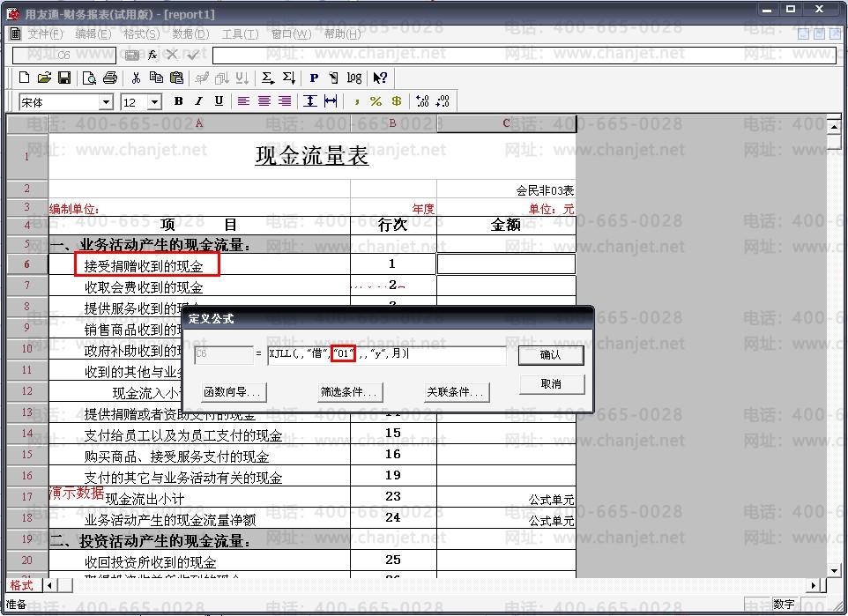This screenshot has width=848, height=616.
Task: Adjust column width icon
Action: pos(331,101)
